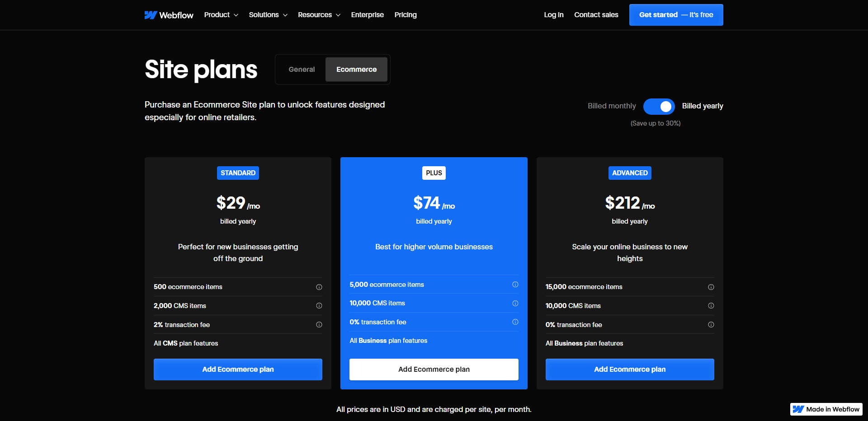Open info icon for 500 ecommerce items
This screenshot has width=868, height=421.
click(x=319, y=287)
